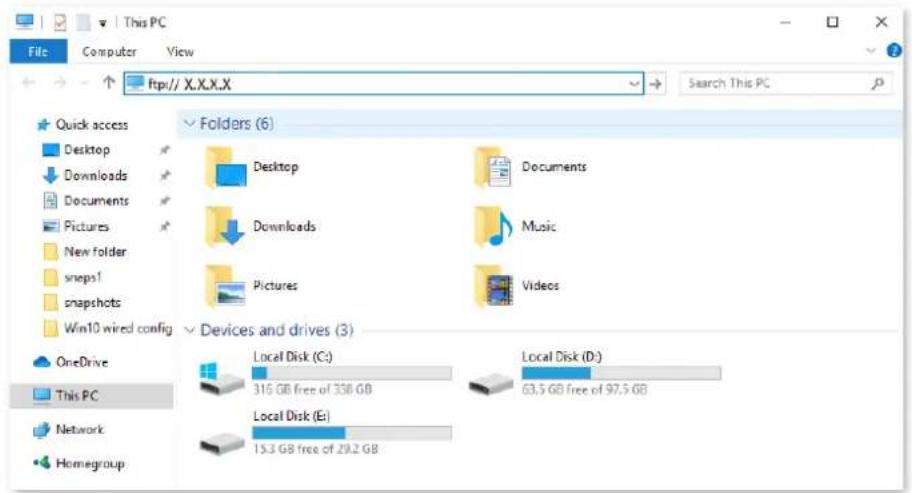The width and height of the screenshot is (912, 493).
Task: Collapse the Devices and drives (3) section
Action: point(189,330)
